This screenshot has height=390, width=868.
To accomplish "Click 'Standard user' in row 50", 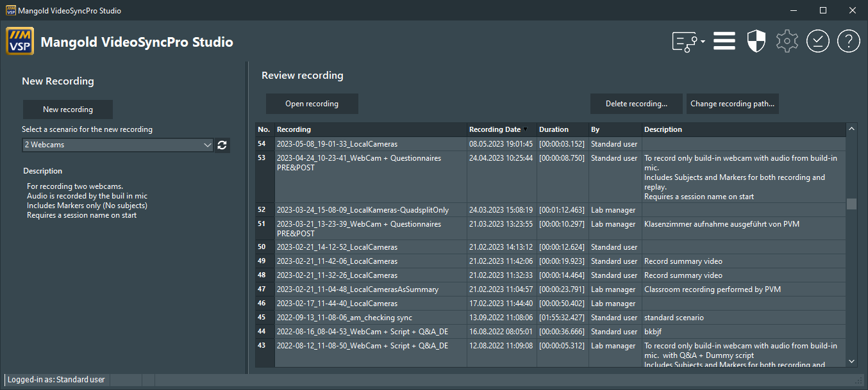I will click(x=614, y=247).
